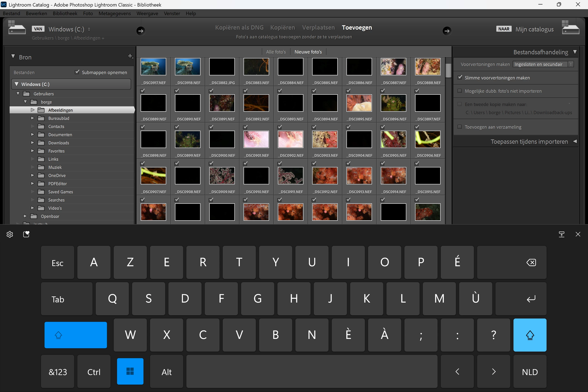
Task: Open the Metagegevens menu
Action: coord(115,13)
